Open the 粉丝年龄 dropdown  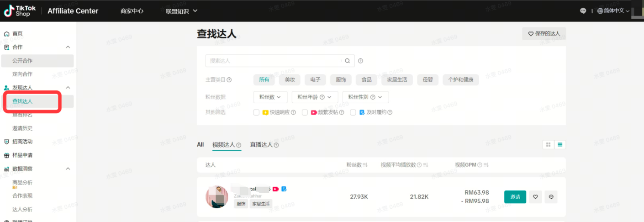coord(315,97)
